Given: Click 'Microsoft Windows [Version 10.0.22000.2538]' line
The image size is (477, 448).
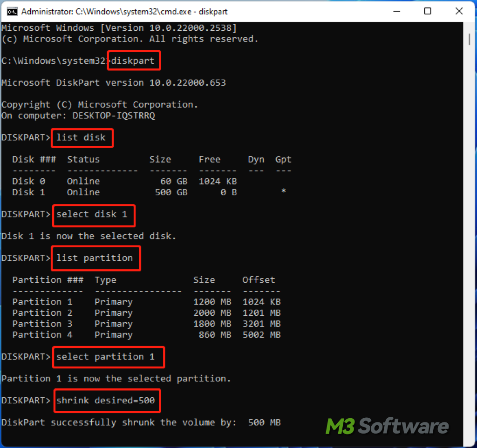Looking at the screenshot, I should click(x=119, y=28).
